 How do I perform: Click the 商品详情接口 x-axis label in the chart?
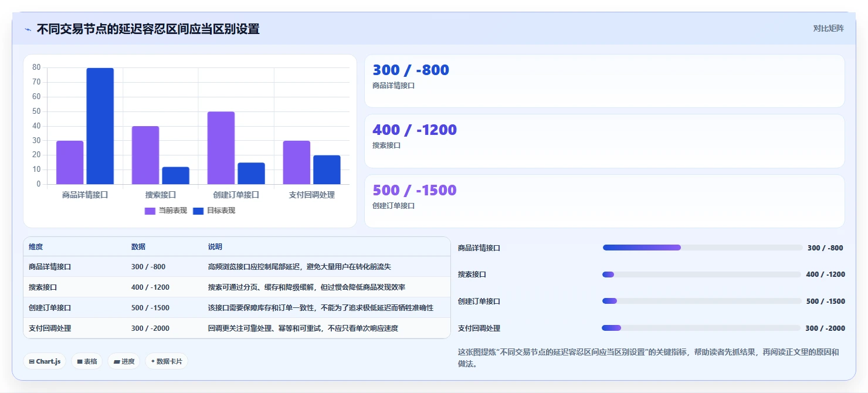pyautogui.click(x=85, y=195)
